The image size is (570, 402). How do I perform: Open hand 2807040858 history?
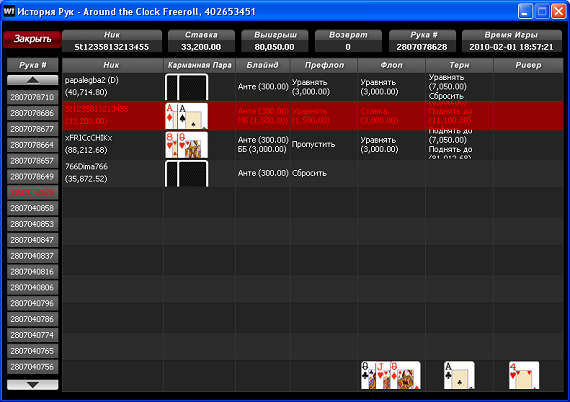[33, 208]
